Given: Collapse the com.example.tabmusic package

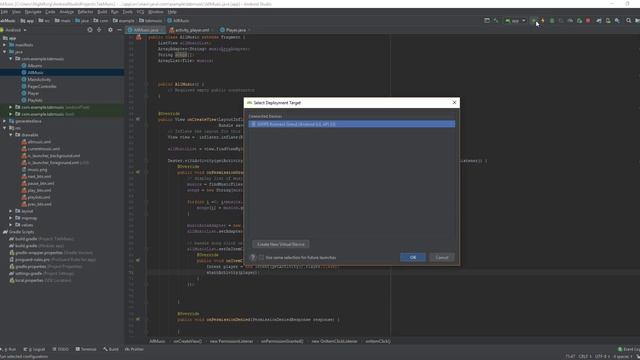Looking at the screenshot, I should (x=11, y=59).
